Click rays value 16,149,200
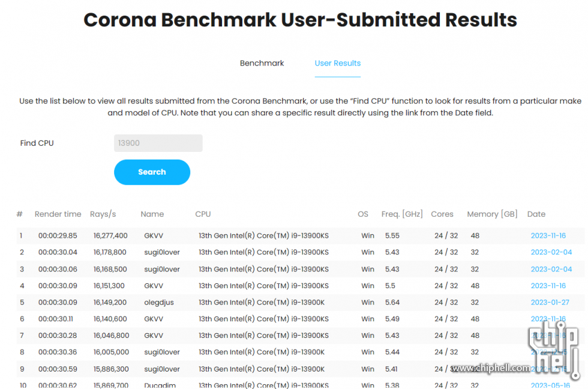This screenshot has height=389, width=588. [110, 303]
